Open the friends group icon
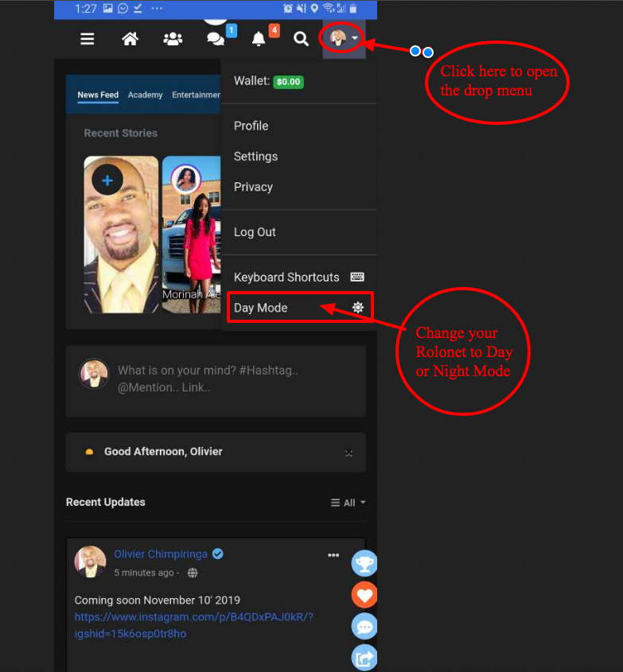623x672 pixels. coord(173,39)
